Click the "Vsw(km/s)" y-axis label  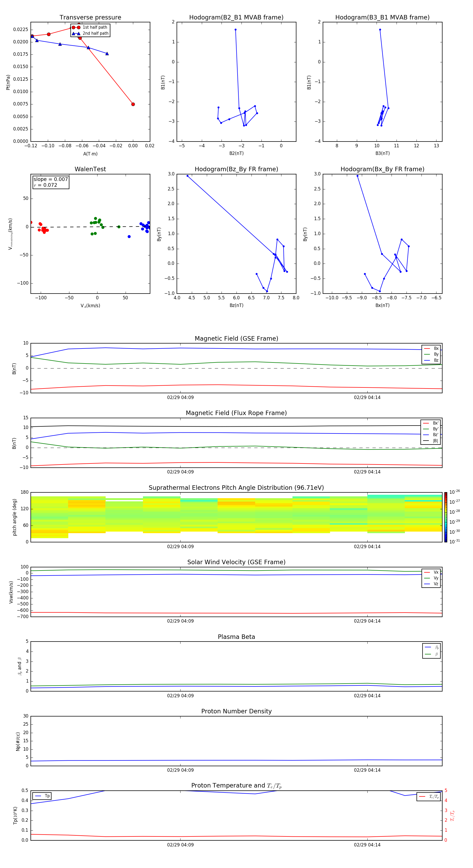(x=11, y=592)
